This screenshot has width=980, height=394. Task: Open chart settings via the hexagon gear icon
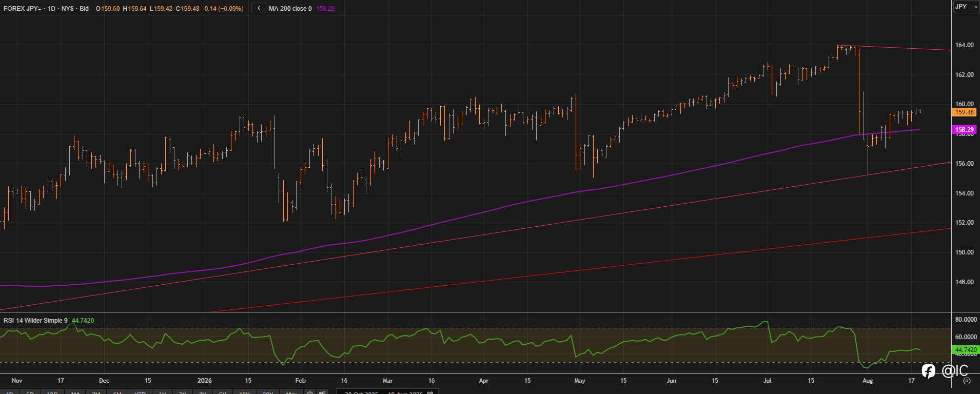[967, 381]
